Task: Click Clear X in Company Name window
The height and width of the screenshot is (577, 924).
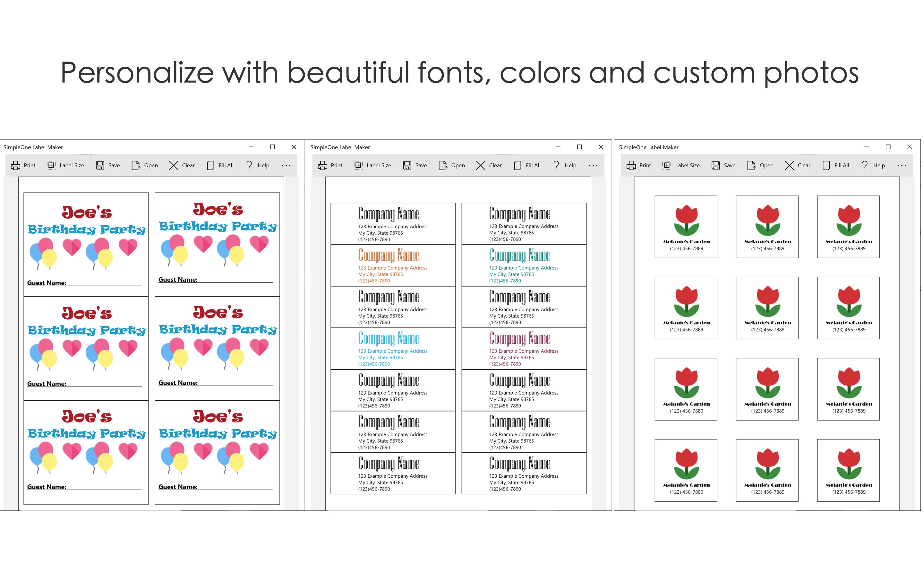Action: click(480, 165)
